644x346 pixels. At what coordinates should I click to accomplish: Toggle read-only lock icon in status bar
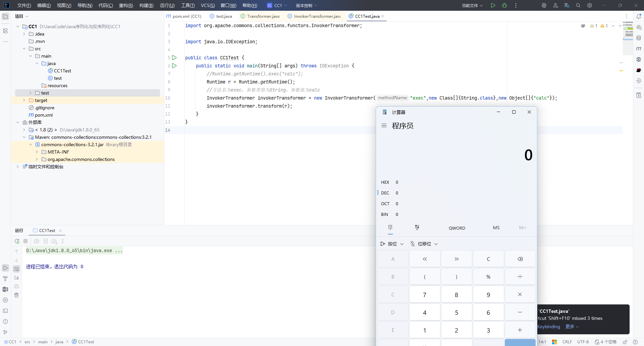click(x=625, y=342)
